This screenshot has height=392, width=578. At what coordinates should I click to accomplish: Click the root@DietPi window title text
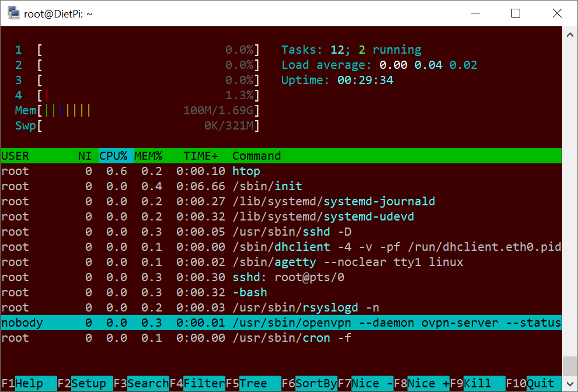tap(58, 14)
